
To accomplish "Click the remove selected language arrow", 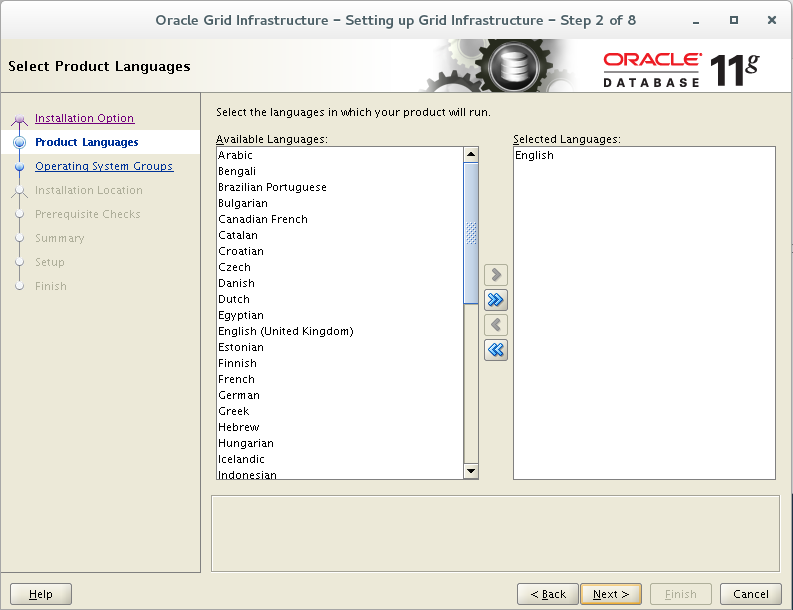I will click(496, 325).
